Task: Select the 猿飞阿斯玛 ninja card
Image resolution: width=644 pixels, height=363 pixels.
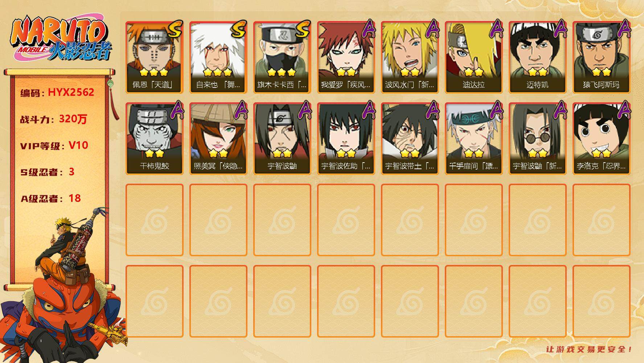Action: tap(602, 57)
